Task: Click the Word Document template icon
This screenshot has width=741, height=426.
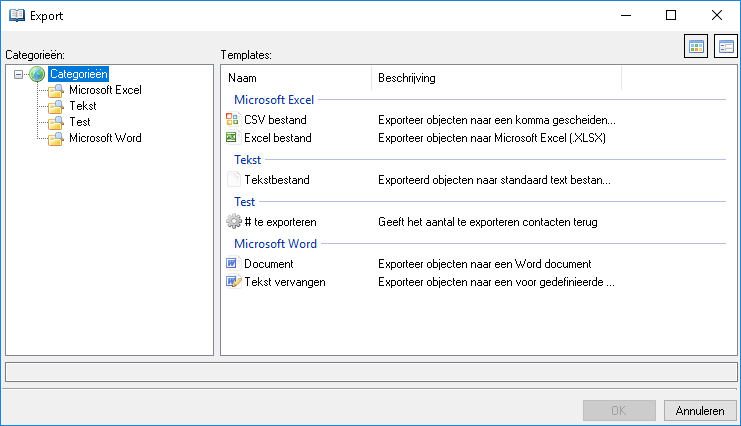Action: pos(233,264)
